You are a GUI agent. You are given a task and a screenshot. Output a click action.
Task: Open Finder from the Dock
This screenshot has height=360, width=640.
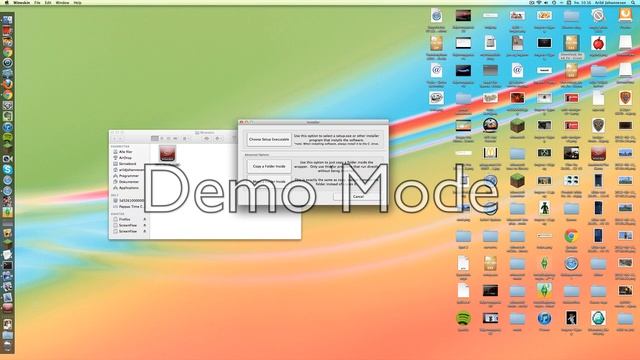tap(7, 20)
